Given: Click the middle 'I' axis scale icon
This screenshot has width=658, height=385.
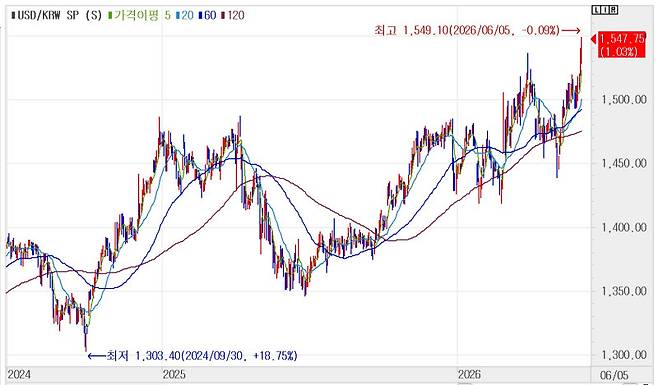Looking at the screenshot, I should (604, 10).
